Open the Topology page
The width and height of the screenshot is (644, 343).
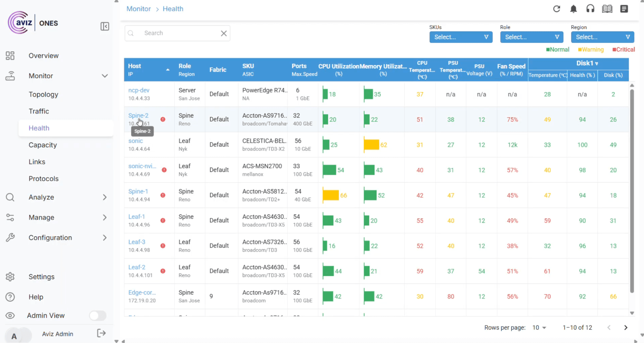coord(43,94)
